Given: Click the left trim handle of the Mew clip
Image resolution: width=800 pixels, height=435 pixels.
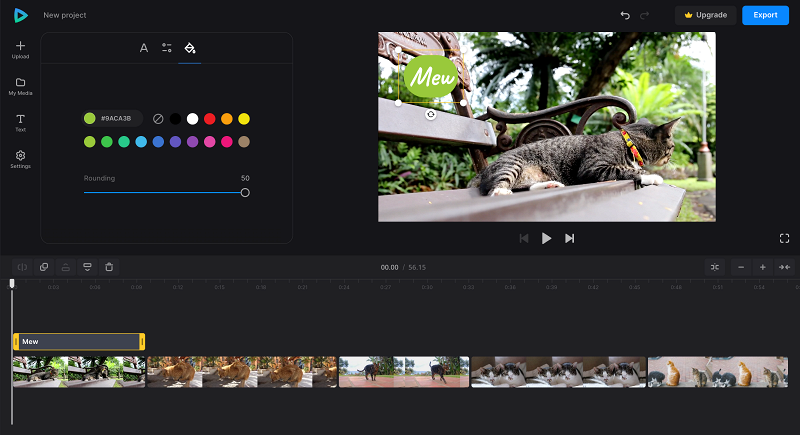Looking at the screenshot, I should coord(16,342).
